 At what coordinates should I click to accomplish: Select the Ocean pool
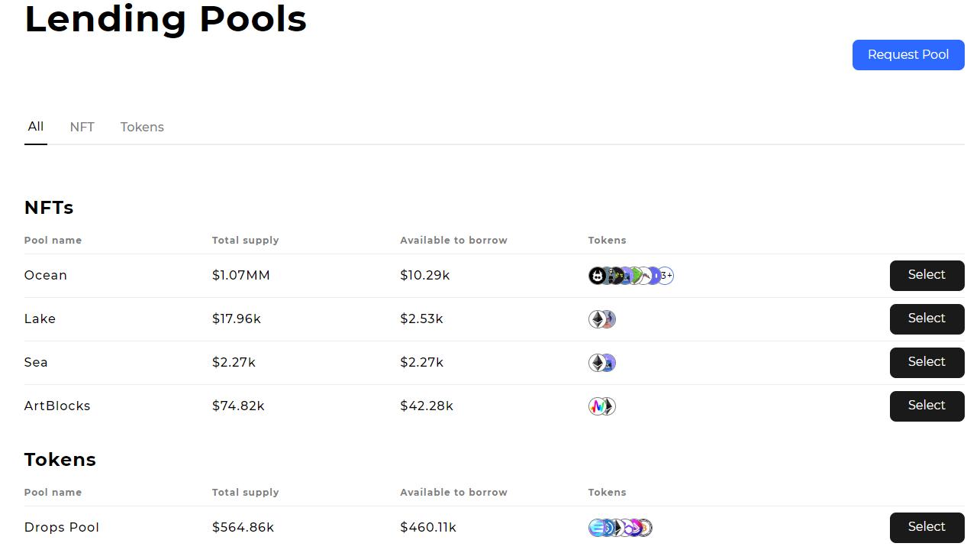(927, 276)
